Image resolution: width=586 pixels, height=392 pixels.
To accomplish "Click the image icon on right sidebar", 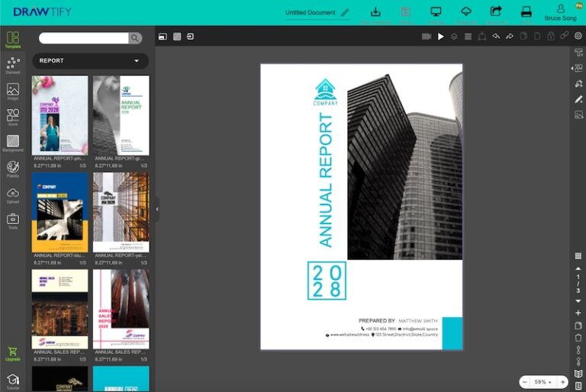I will click(x=578, y=115).
